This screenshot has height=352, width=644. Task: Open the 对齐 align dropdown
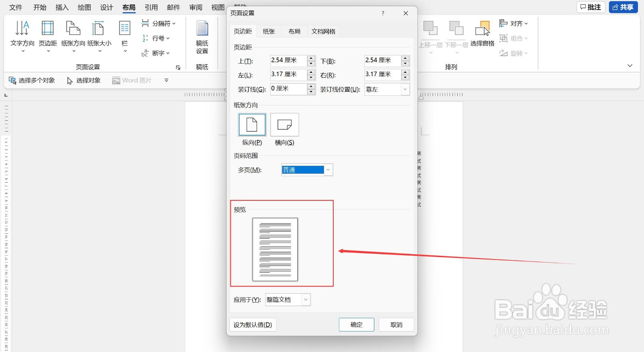(514, 24)
